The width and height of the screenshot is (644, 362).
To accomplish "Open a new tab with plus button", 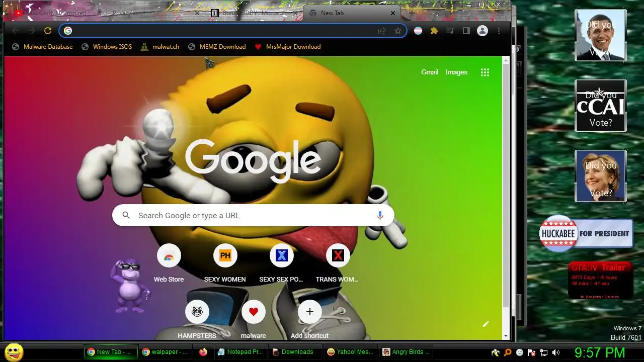I will pyautogui.click(x=412, y=13).
